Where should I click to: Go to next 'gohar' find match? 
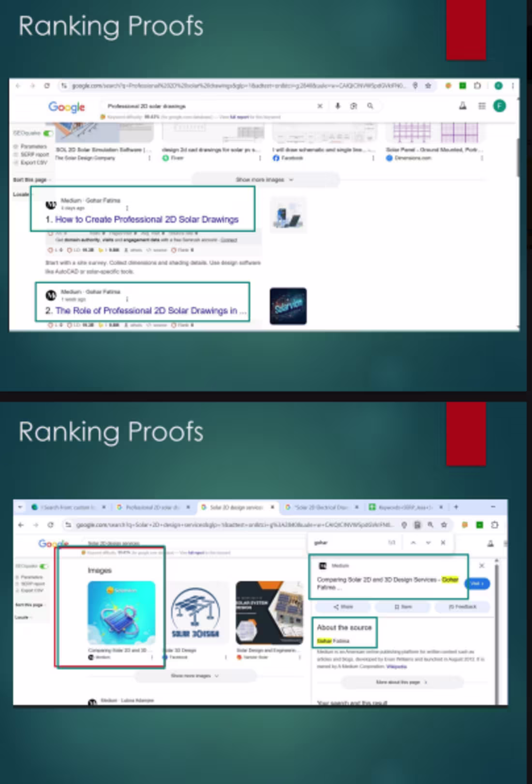(x=428, y=543)
